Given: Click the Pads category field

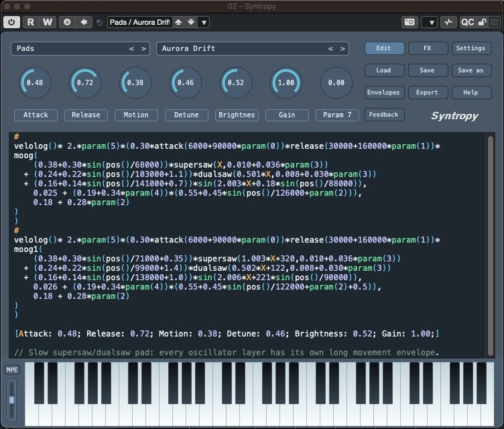Looking at the screenshot, I should coord(80,48).
